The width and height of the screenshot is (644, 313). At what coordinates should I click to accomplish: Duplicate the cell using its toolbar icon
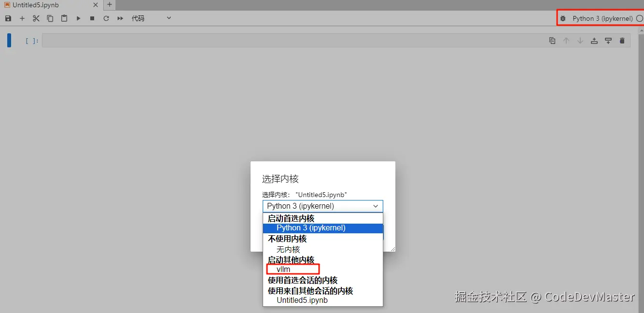(552, 41)
